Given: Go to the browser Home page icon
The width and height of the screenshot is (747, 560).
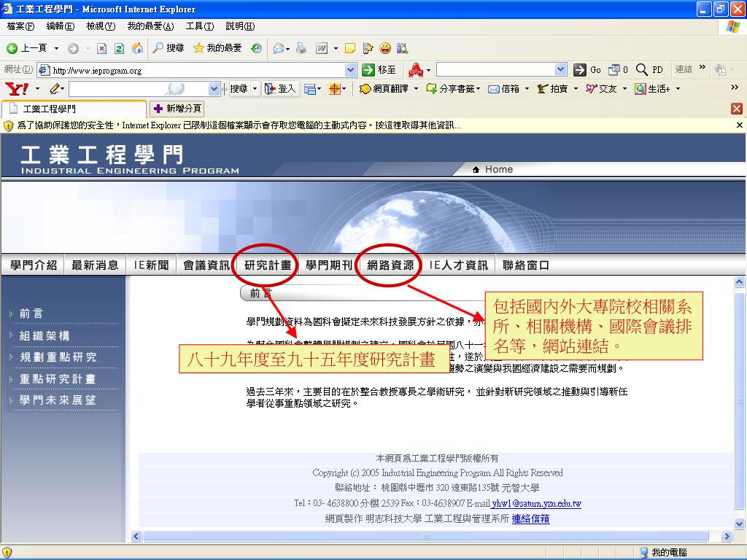Looking at the screenshot, I should [x=137, y=48].
